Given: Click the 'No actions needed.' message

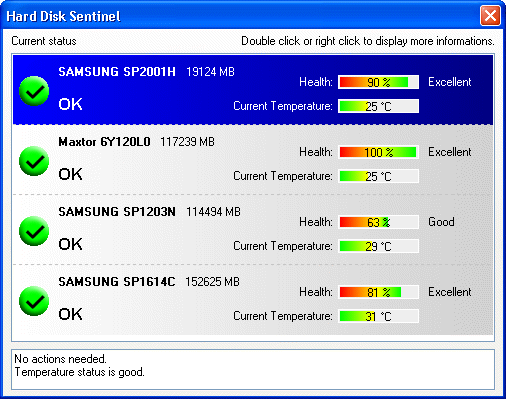Looking at the screenshot, I should pyautogui.click(x=60, y=359).
